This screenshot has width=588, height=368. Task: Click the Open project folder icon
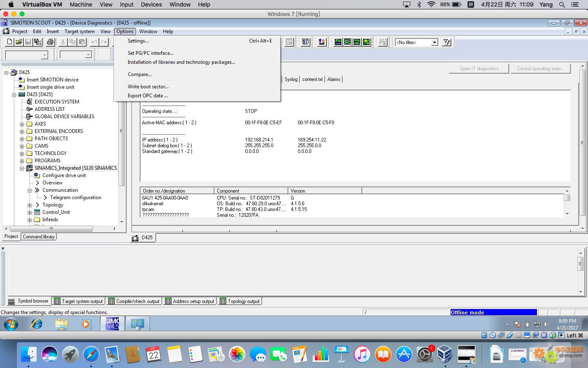[x=19, y=42]
